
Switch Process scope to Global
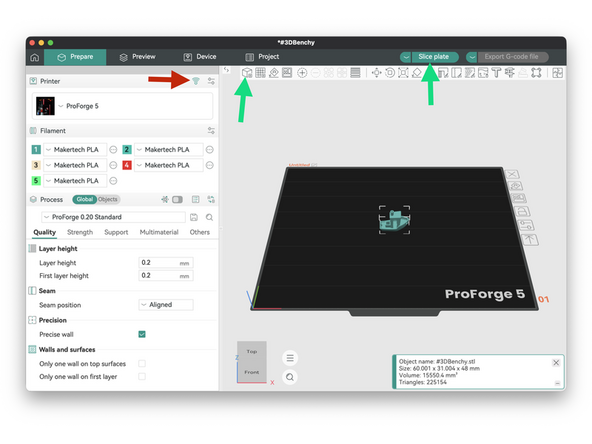[x=85, y=199]
